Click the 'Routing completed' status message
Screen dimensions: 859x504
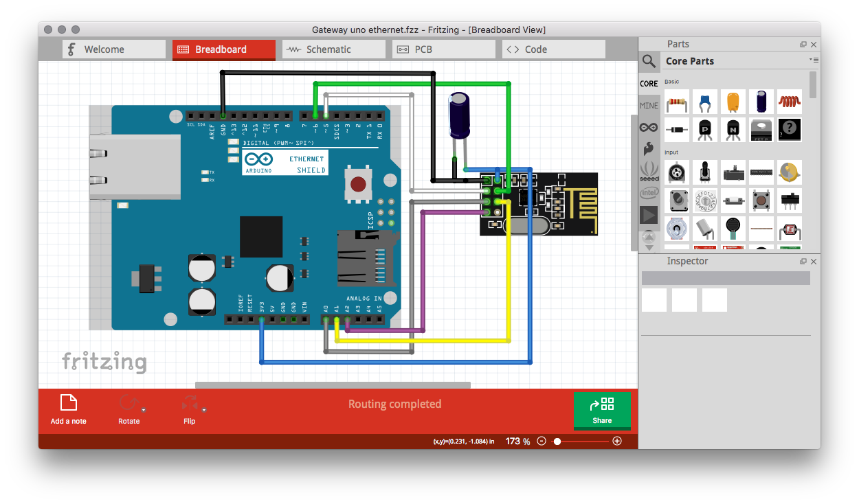click(394, 404)
